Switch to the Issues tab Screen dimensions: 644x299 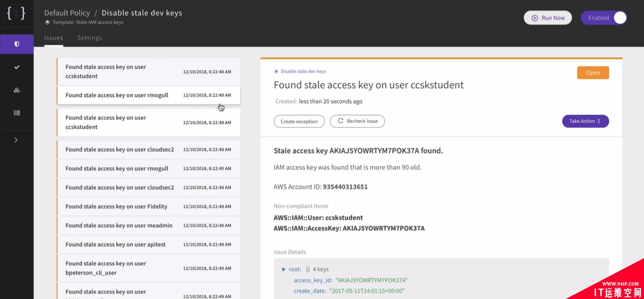[x=53, y=38]
